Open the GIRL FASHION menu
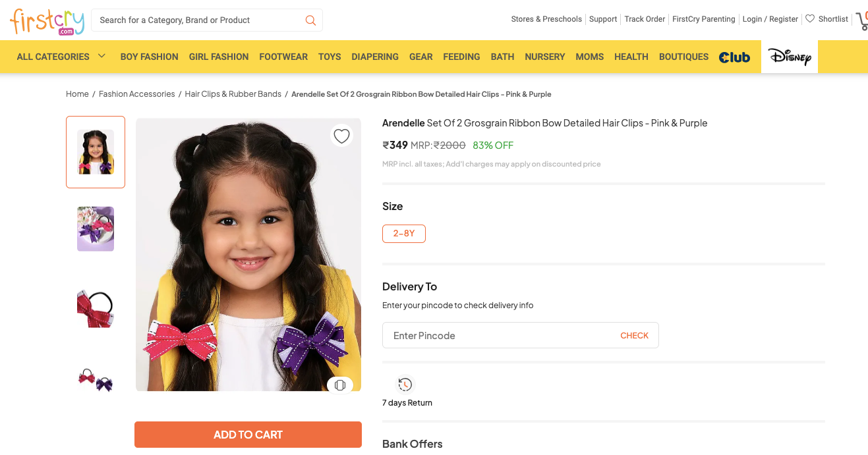 click(218, 57)
